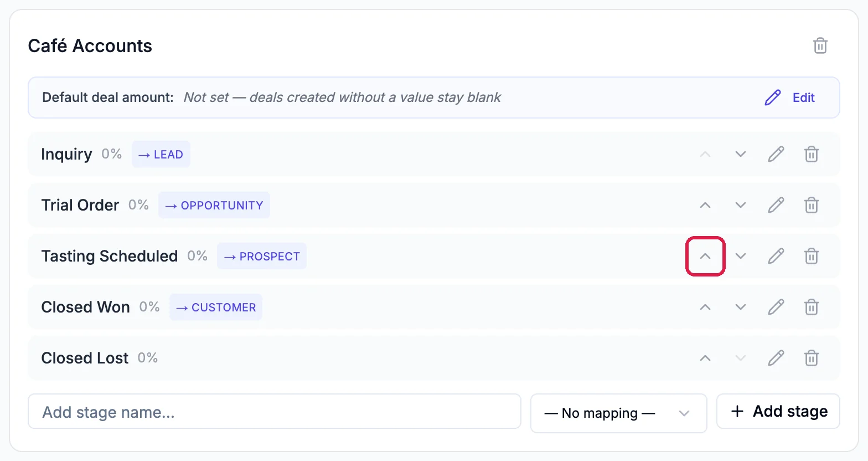The image size is (868, 461).
Task: Select the 'Trial Order' stage name
Action: [80, 205]
